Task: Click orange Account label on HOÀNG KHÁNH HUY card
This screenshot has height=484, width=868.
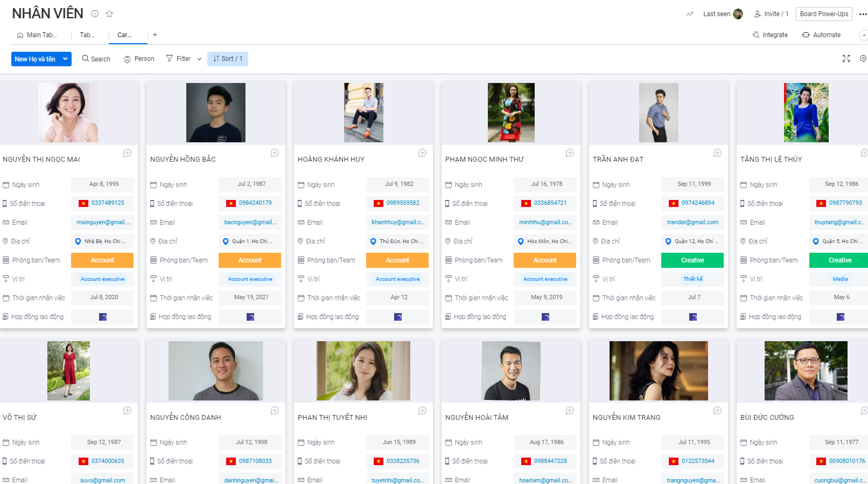Action: pos(397,260)
